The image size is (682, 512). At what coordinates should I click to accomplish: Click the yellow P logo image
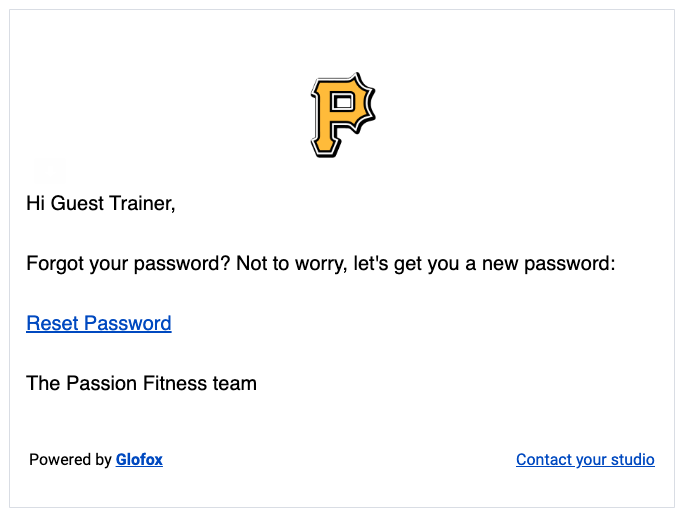pyautogui.click(x=343, y=115)
